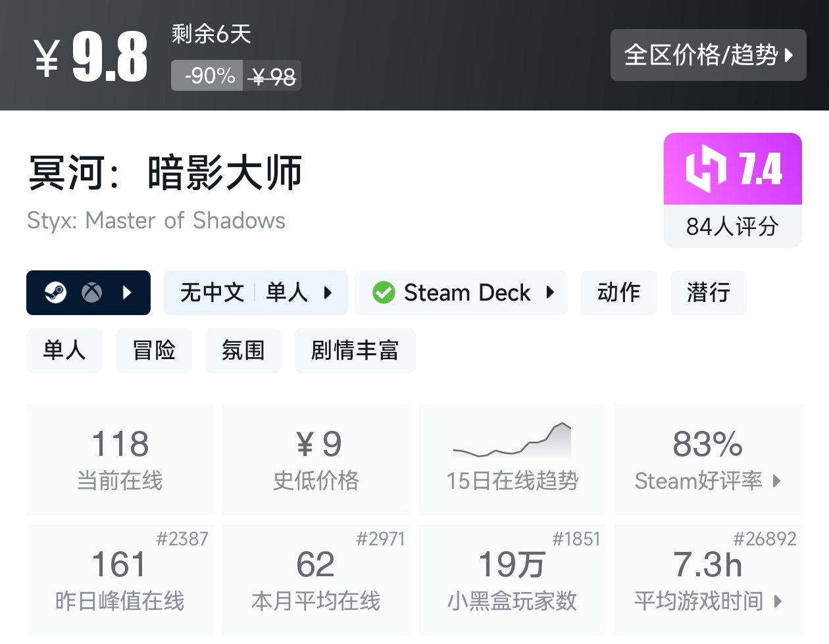This screenshot has height=644, width=829.
Task: Tap the 史低价格 stat card
Action: point(316,459)
